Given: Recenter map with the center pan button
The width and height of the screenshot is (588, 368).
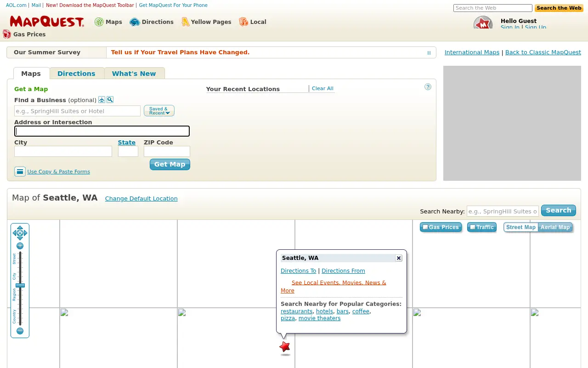Looking at the screenshot, I should [x=20, y=233].
